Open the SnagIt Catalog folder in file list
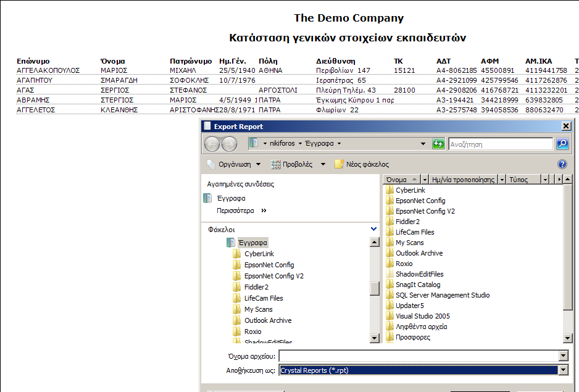This screenshot has width=579, height=392. (418, 285)
